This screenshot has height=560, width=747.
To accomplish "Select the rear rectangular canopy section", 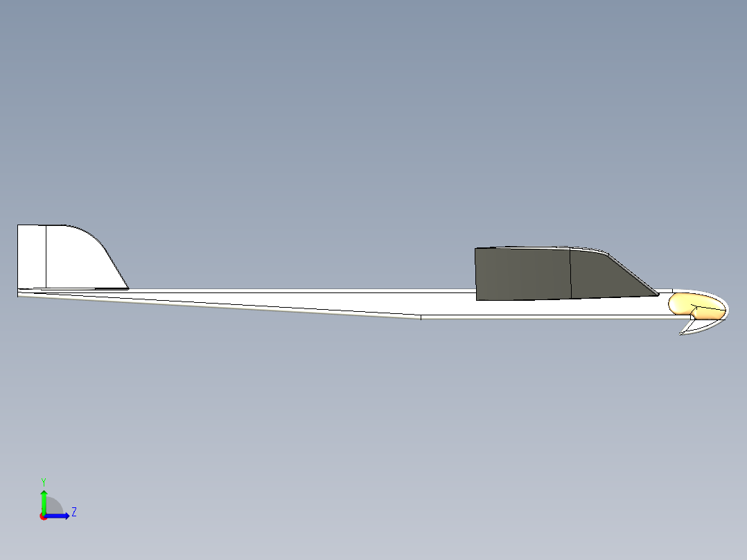I will 522,274.
